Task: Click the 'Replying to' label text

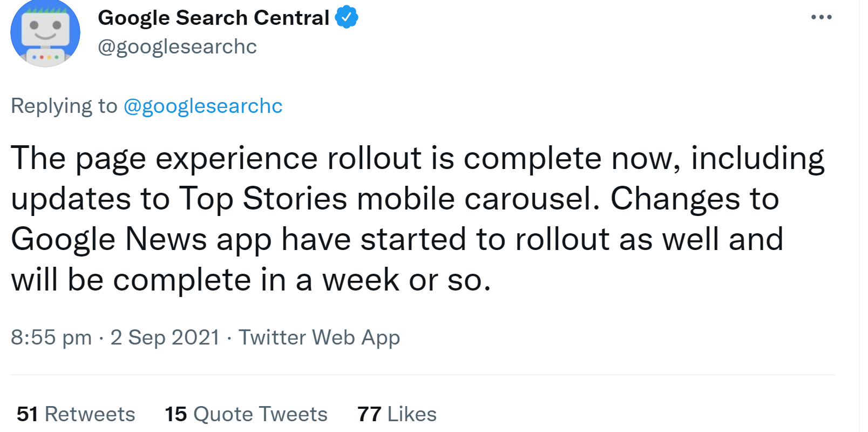Action: pyautogui.click(x=64, y=106)
